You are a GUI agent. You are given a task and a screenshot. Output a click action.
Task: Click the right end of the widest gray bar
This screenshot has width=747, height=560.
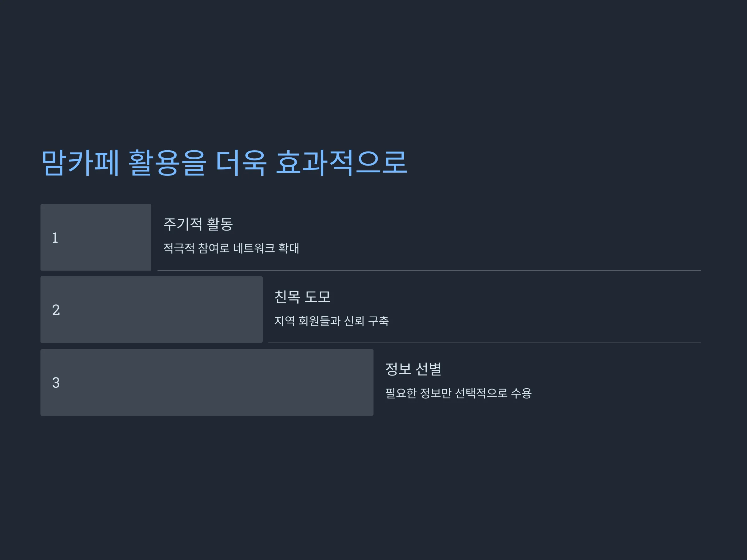click(371, 382)
